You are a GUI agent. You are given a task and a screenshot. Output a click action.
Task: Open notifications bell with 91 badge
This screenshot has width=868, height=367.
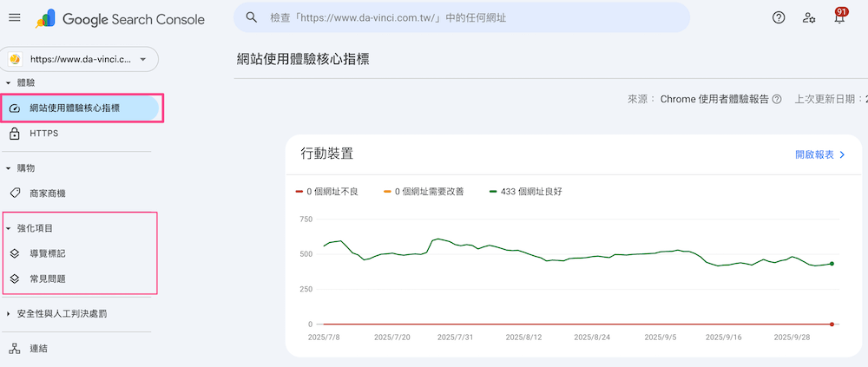coord(839,18)
